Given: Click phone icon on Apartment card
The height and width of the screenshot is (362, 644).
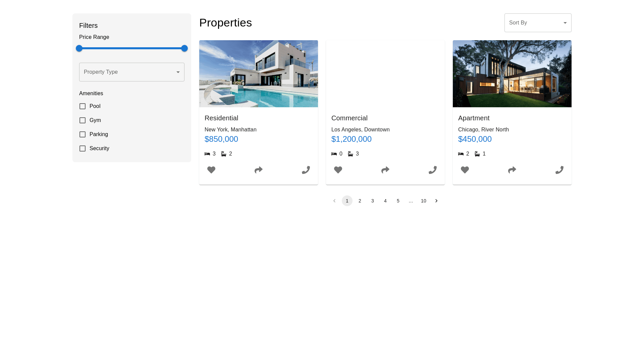Looking at the screenshot, I should pos(559,170).
